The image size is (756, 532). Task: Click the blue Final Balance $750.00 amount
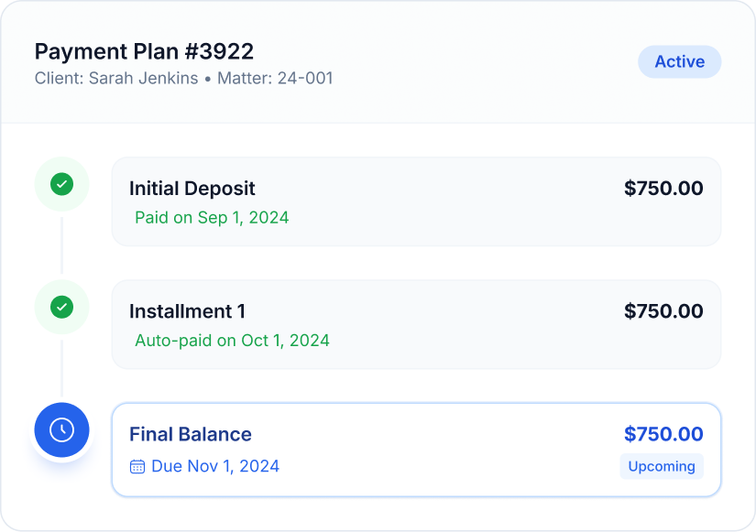(663, 434)
